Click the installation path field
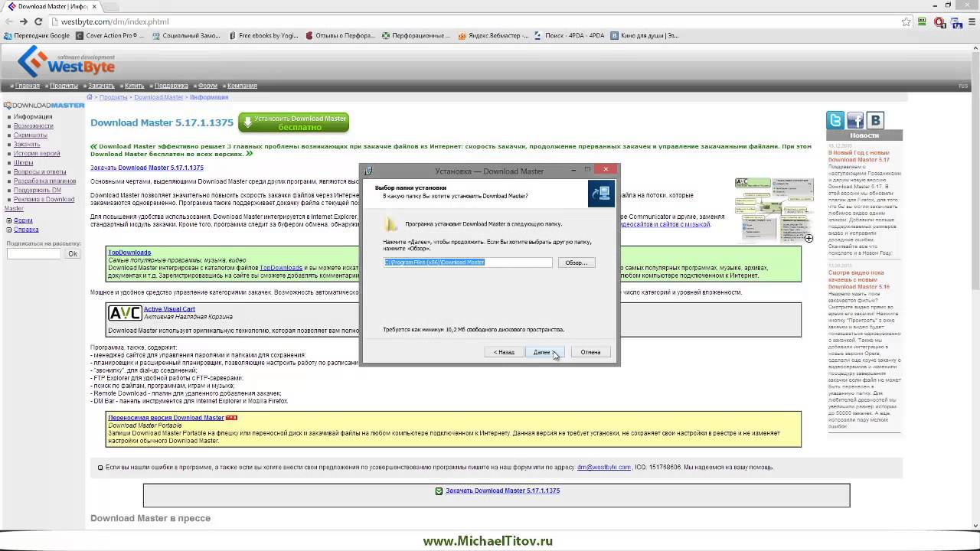 (x=468, y=262)
